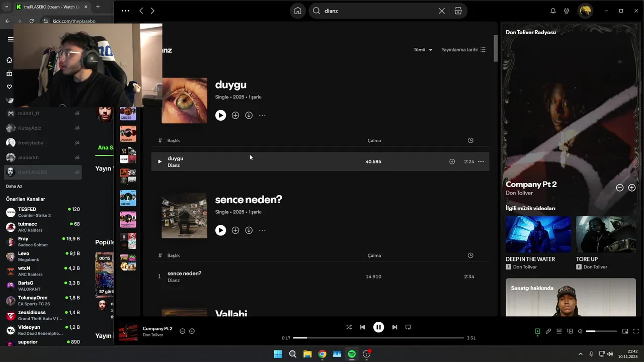The image size is (644, 362).
Task: Clear the "dianz" search with the X
Action: (442, 11)
